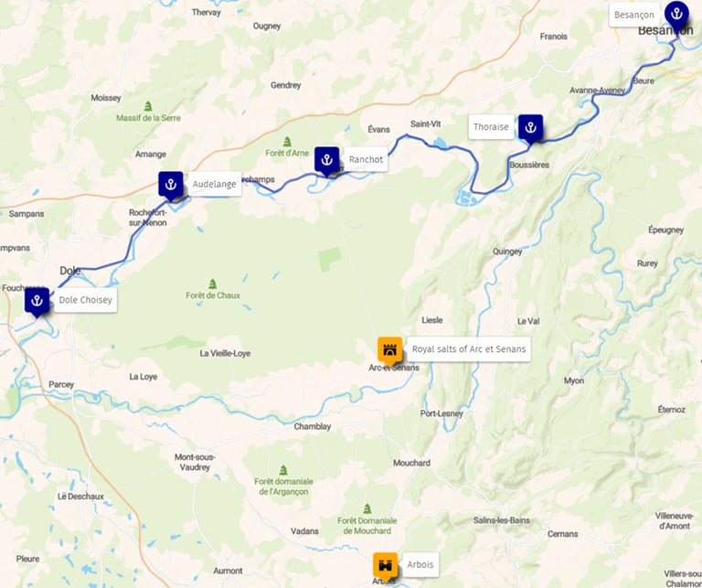Select the Thoraise anchor marker
This screenshot has width=702, height=588.
click(530, 129)
